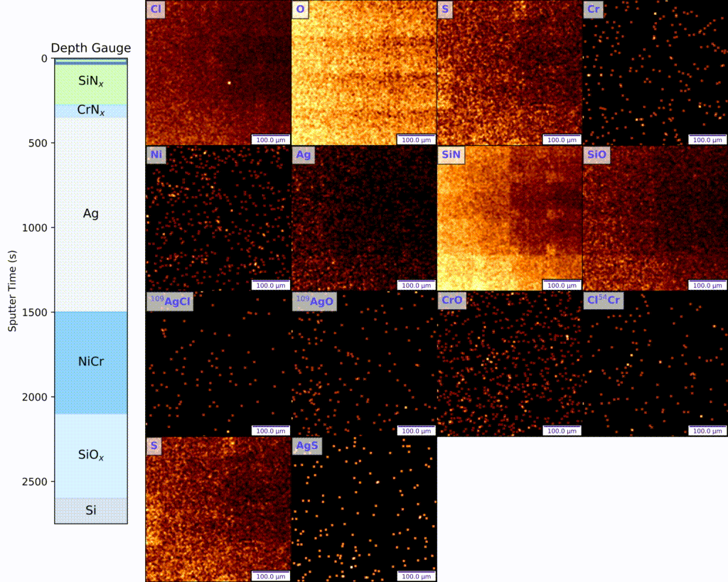Select the CrNx layer in depth gauge
728x582 pixels.
[x=91, y=111]
